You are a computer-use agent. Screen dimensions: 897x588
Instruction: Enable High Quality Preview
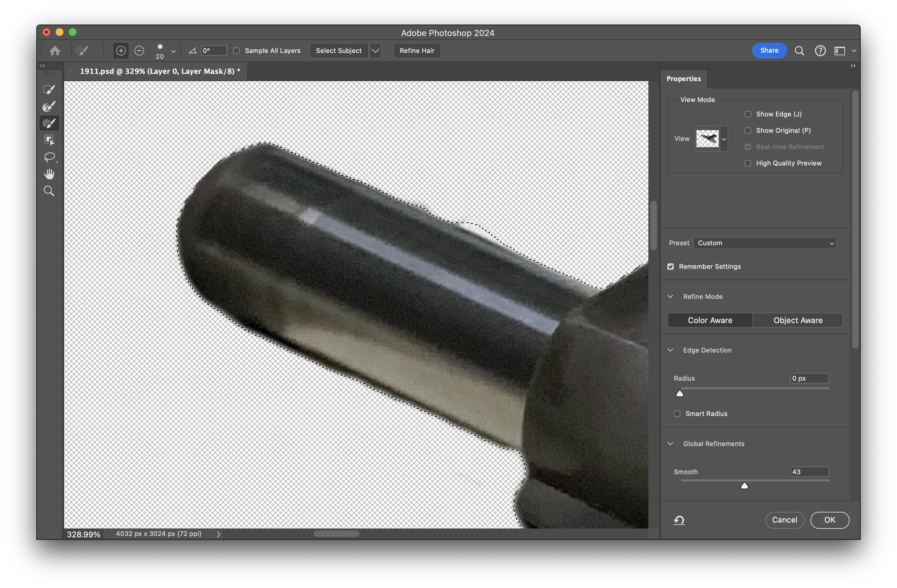tap(748, 163)
